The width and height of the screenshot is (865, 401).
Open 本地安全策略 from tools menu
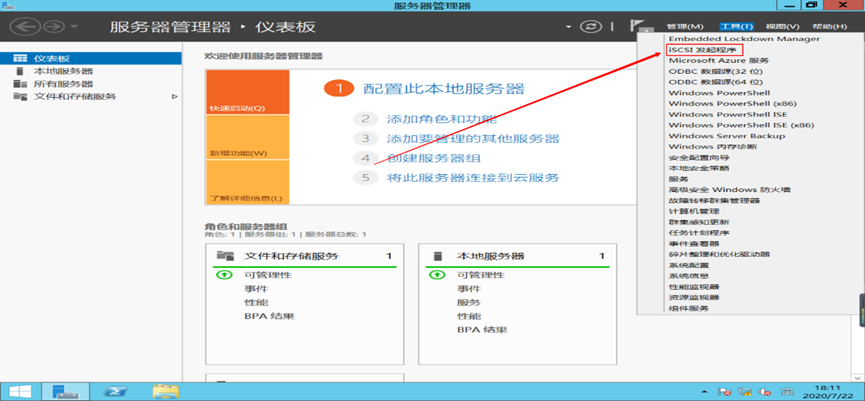pos(699,168)
